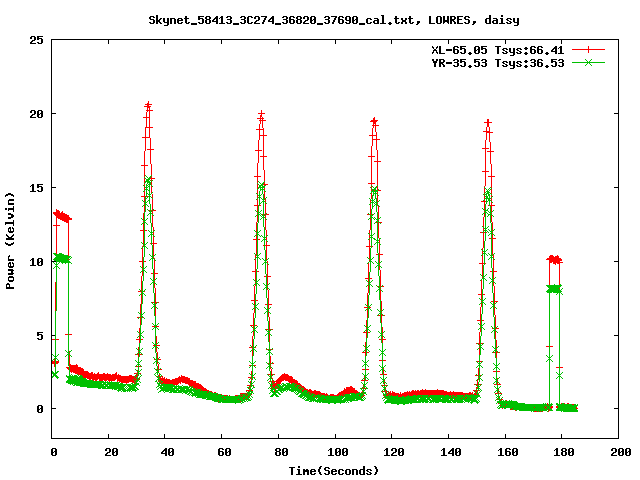The height and width of the screenshot is (480, 640).
Task: Click the x-axis tick label 40
Action: [167, 452]
